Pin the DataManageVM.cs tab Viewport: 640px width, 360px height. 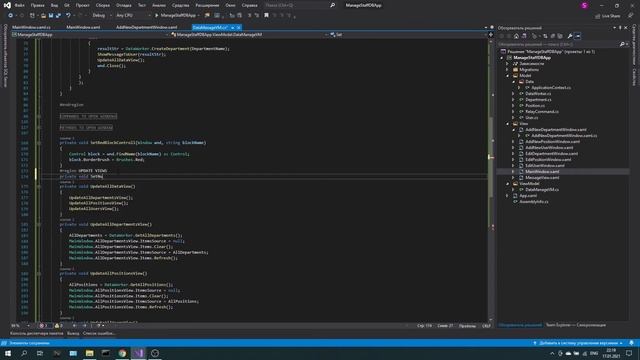click(x=233, y=27)
